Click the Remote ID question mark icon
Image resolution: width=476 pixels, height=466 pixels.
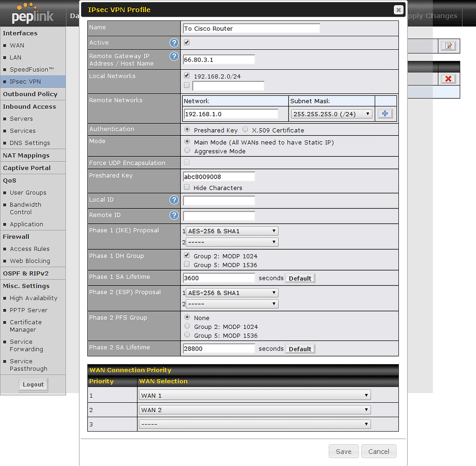174,215
